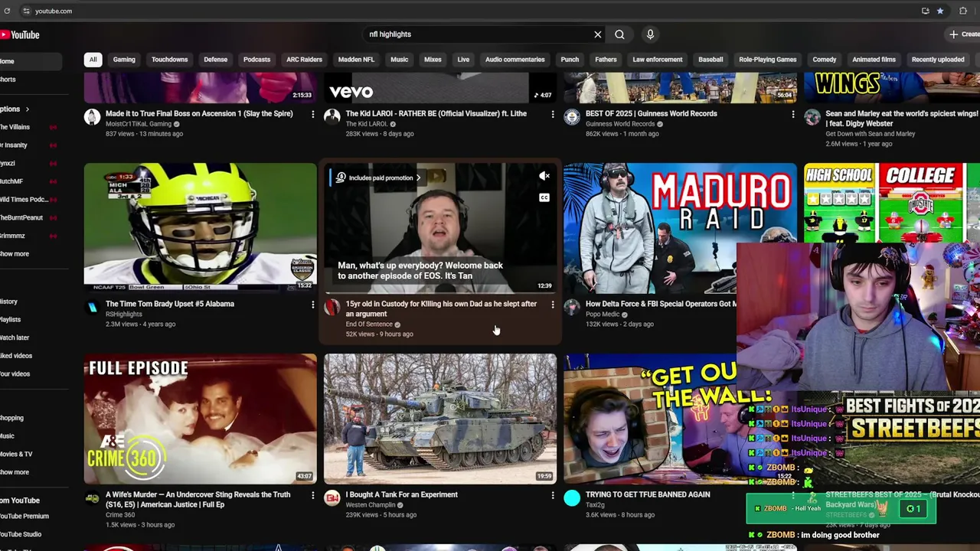Select the All filter chip
Image resolution: width=980 pixels, height=551 pixels.
[x=93, y=60]
